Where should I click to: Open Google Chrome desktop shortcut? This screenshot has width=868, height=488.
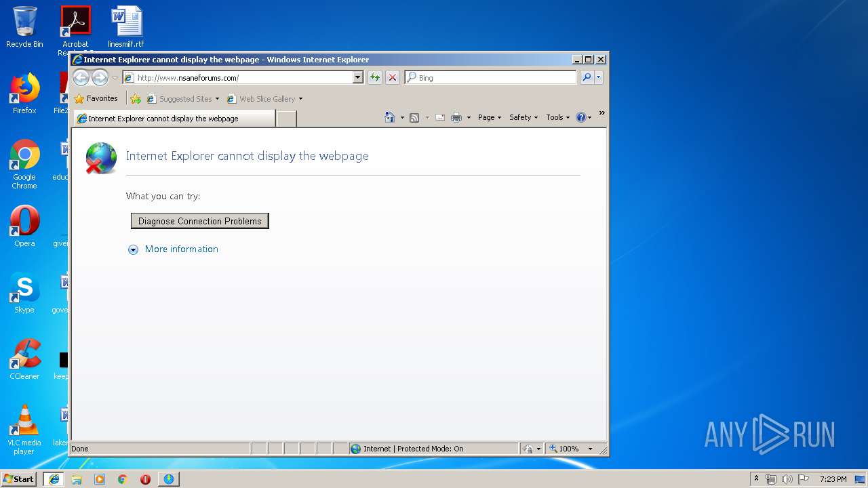coord(24,165)
